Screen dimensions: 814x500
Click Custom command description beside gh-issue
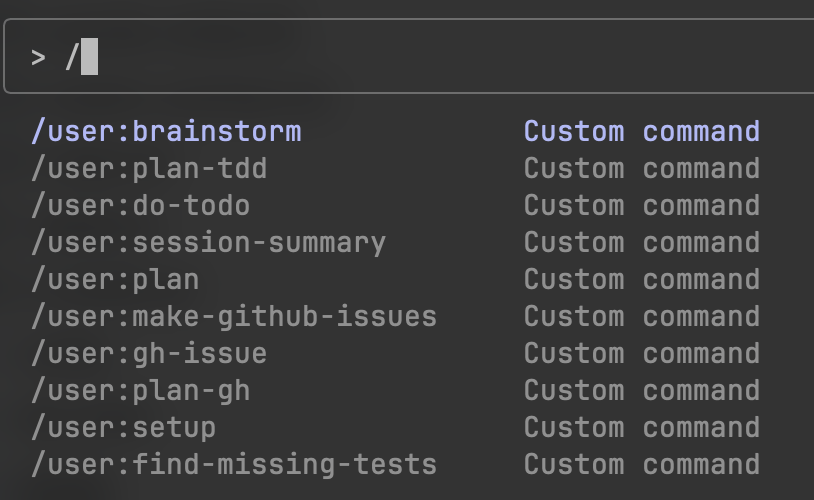pyautogui.click(x=641, y=354)
